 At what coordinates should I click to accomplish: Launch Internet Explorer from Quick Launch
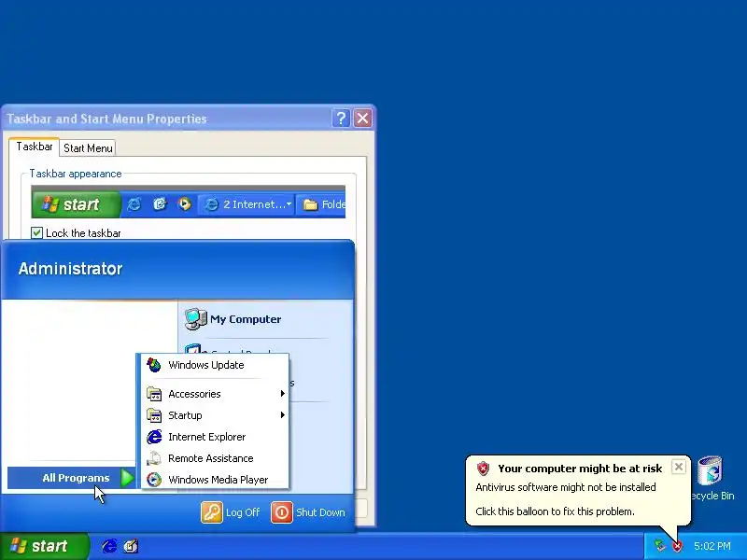pos(109,546)
